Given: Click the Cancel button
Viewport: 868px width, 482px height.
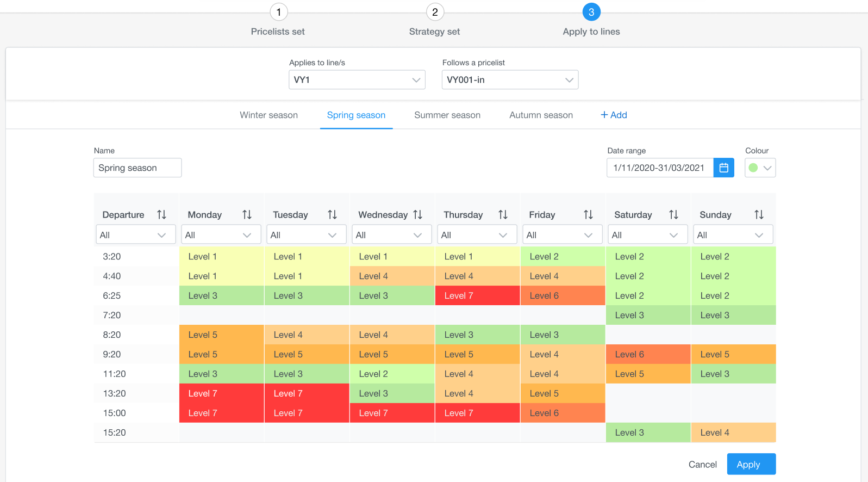Looking at the screenshot, I should (x=702, y=464).
